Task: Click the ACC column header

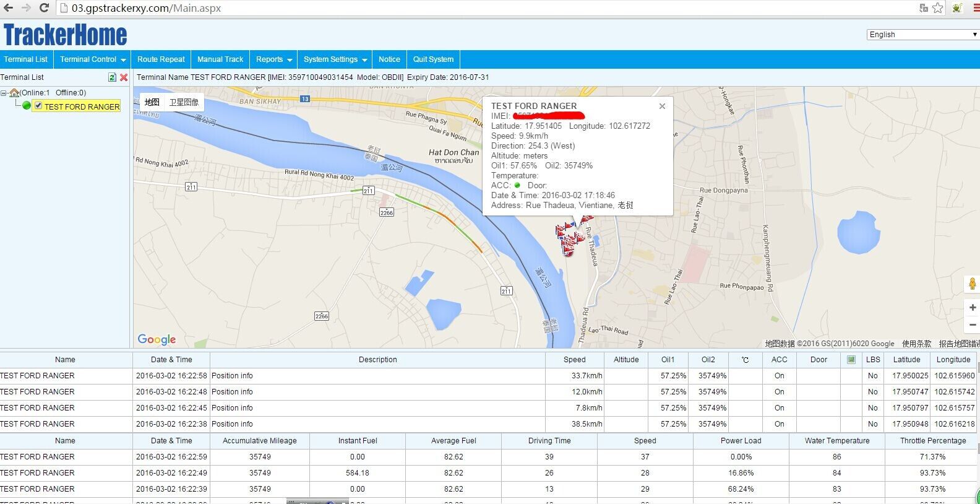Action: pyautogui.click(x=780, y=360)
